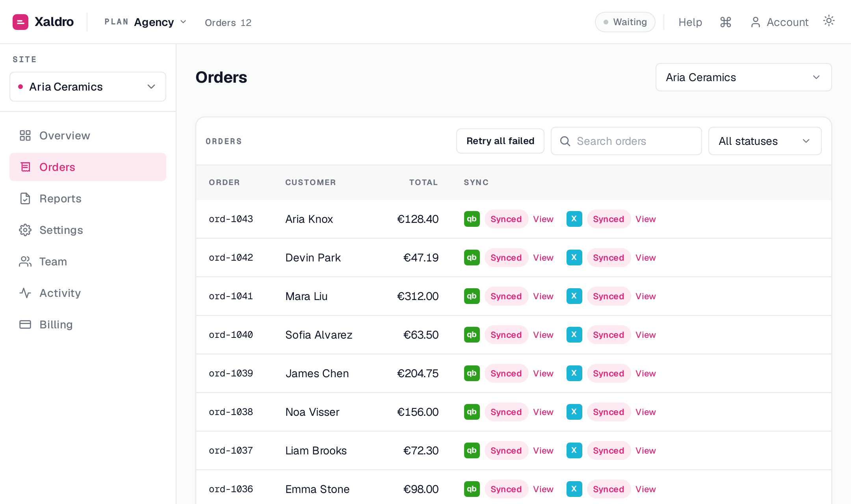This screenshot has width=851, height=504.
Task: Click the Orders 12 breadcrumb
Action: pyautogui.click(x=228, y=22)
